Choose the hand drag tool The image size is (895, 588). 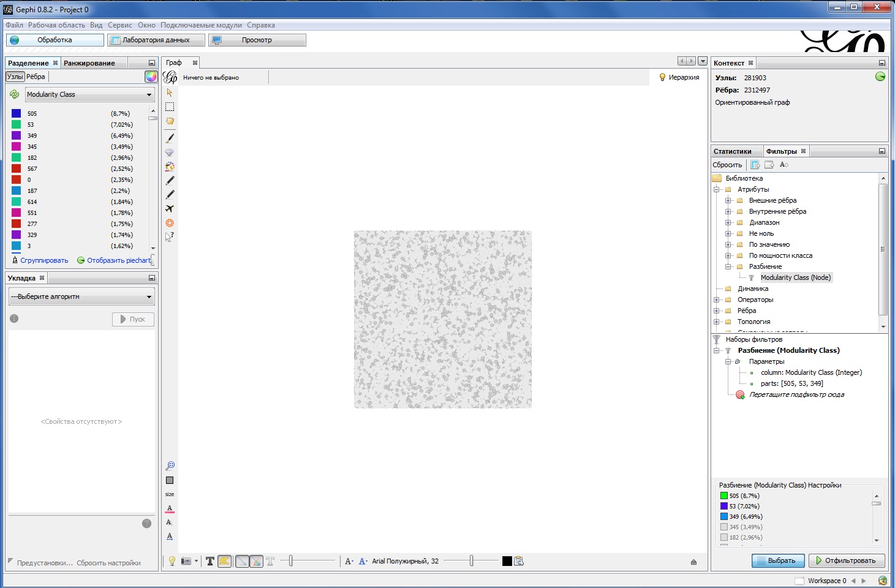(170, 121)
